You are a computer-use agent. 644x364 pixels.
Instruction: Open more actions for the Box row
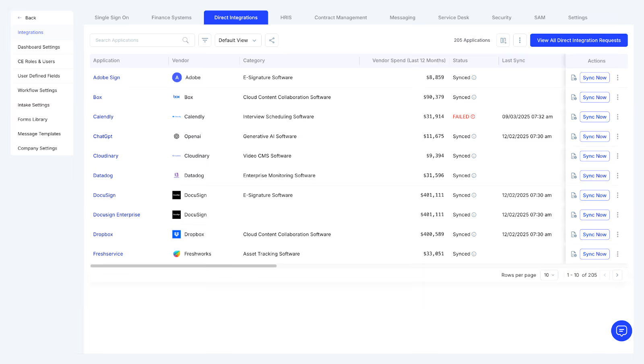(617, 97)
